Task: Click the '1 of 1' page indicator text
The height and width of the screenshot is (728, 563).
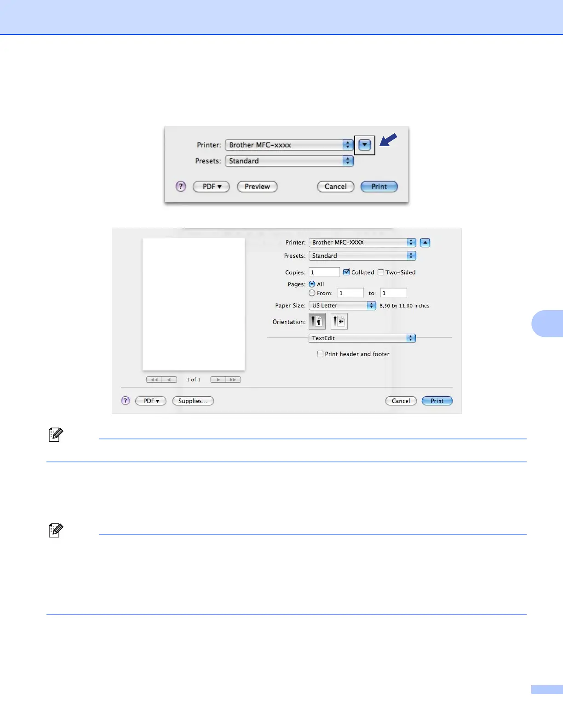Action: [194, 380]
